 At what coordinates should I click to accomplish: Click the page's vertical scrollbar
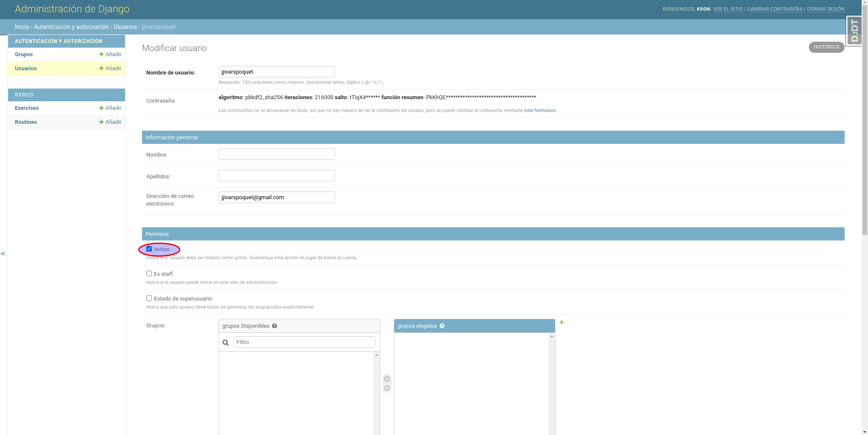tap(865, 128)
